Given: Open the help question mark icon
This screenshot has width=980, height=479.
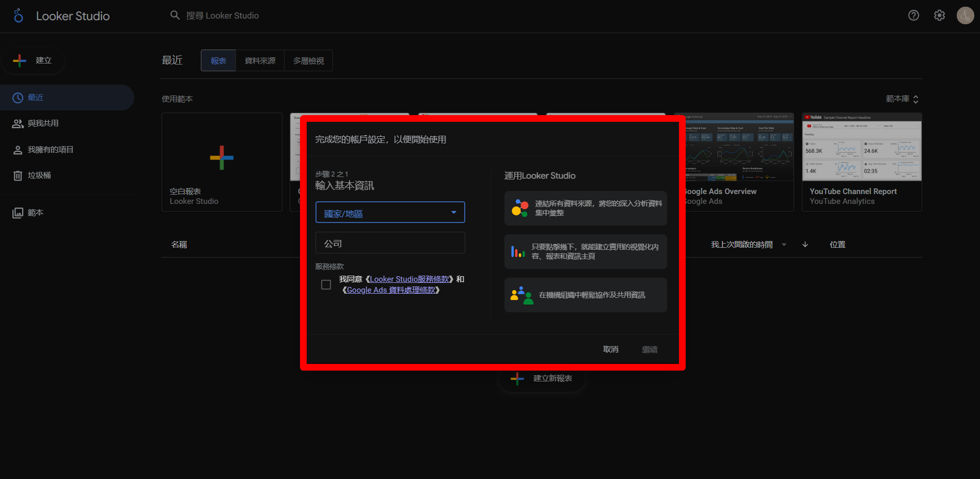Looking at the screenshot, I should (x=913, y=15).
